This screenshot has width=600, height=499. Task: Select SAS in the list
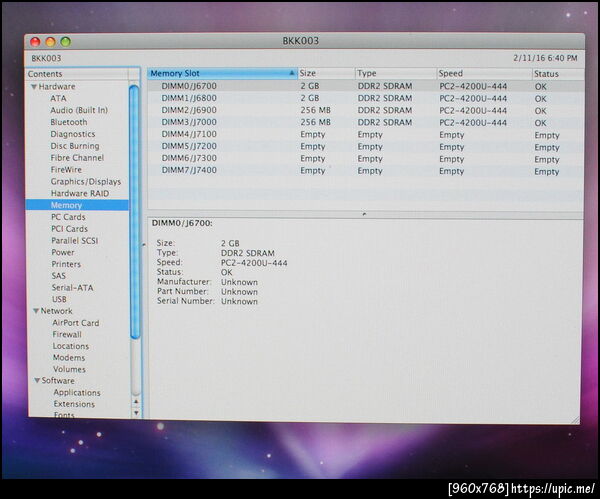pos(59,276)
